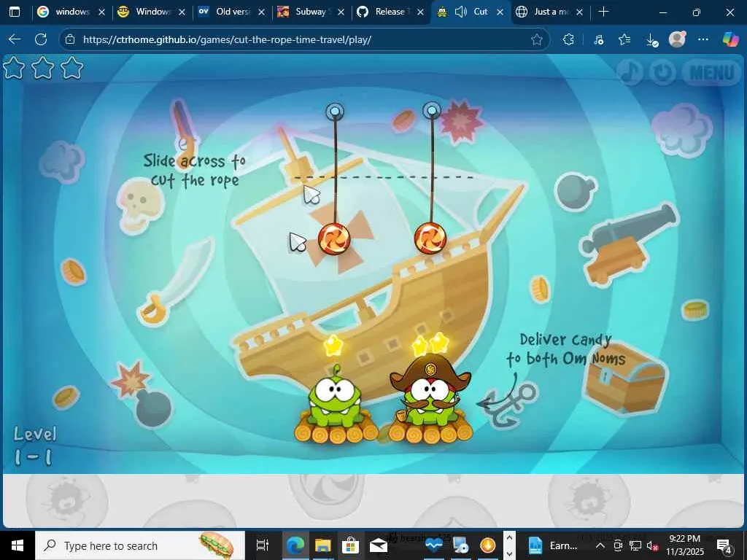Open the Downloads icon
The height and width of the screenshot is (560, 747).
(651, 40)
